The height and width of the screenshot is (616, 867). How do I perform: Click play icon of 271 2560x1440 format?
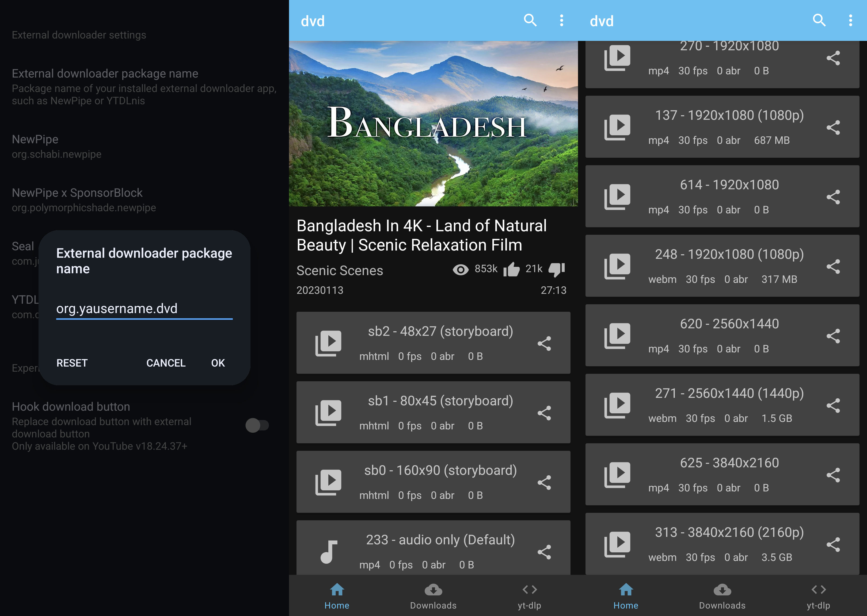[x=617, y=405]
